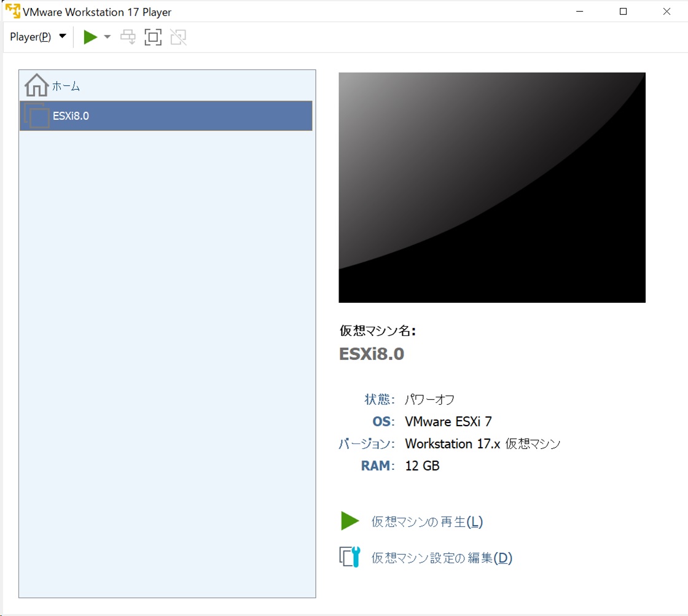688x616 pixels.
Task: Enter full screen mode icon
Action: (153, 37)
